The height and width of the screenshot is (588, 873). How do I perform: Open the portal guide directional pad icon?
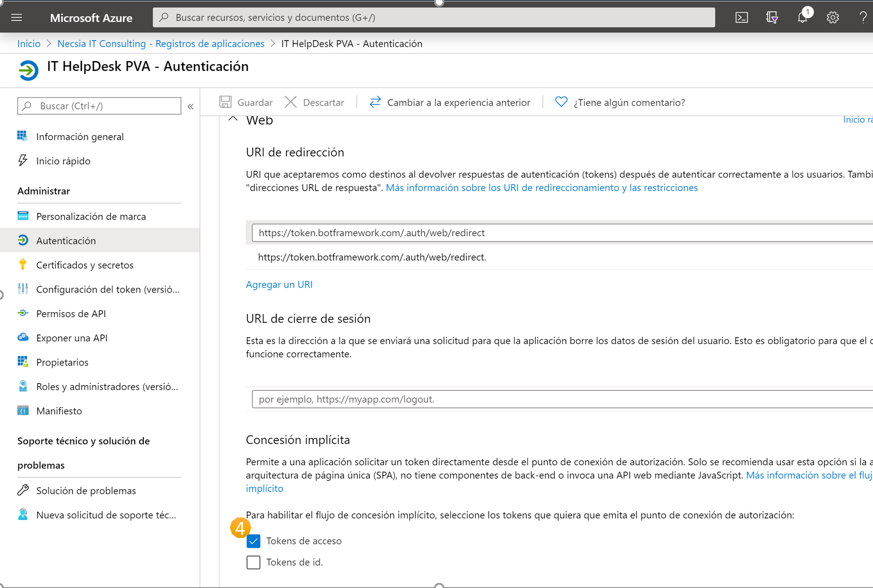point(772,17)
